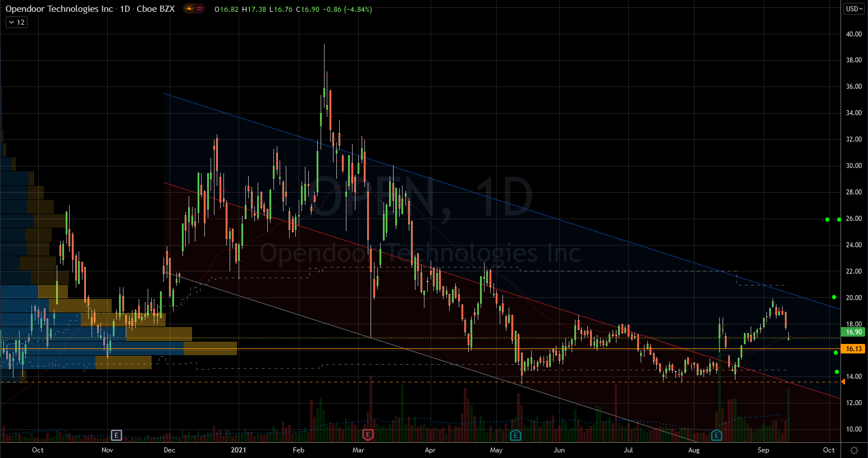Click the green dot touching the 26.00 axis edge
Viewport: 868px width, 458px height.
pos(839,219)
